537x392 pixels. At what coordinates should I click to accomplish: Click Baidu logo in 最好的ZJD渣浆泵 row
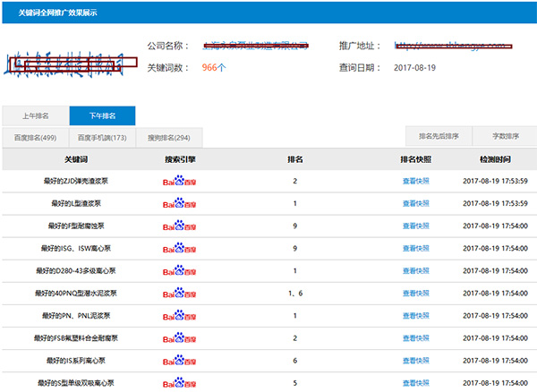179,181
